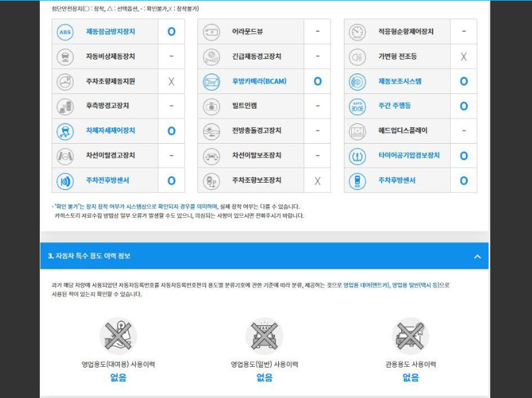
Task: Click the O status for 후방카메라(BCAM)
Action: coord(317,81)
